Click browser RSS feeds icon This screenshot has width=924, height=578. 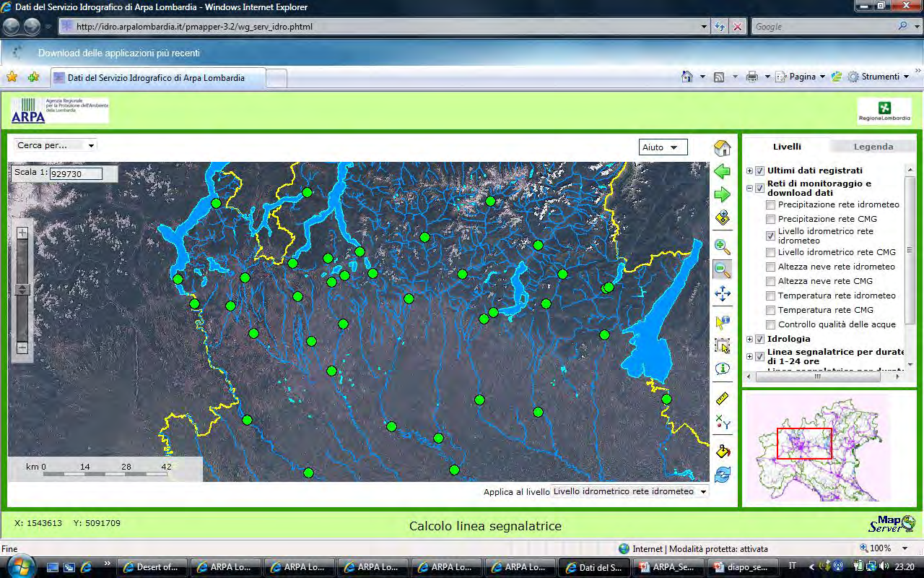pos(719,77)
